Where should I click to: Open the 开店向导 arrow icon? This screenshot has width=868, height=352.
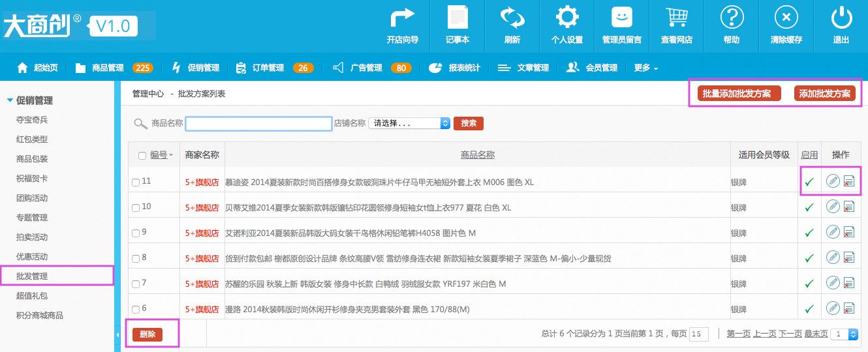point(403,18)
